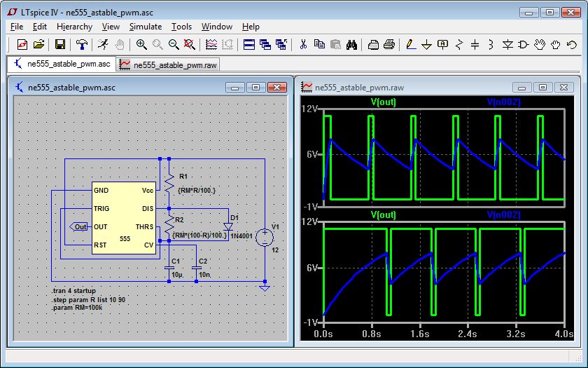Open the Window menu
The image size is (588, 368).
(217, 27)
